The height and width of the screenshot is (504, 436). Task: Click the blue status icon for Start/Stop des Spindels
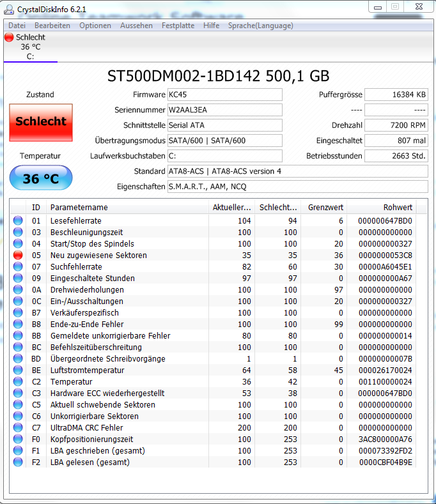pos(18,243)
